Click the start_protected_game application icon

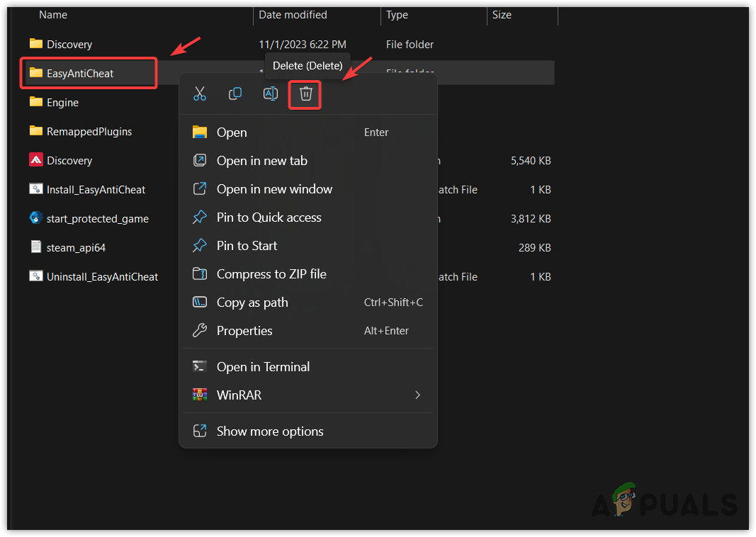pyautogui.click(x=36, y=218)
